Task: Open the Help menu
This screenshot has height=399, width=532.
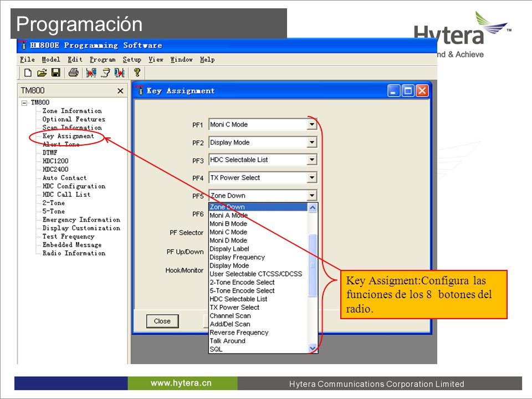Action: (x=207, y=59)
